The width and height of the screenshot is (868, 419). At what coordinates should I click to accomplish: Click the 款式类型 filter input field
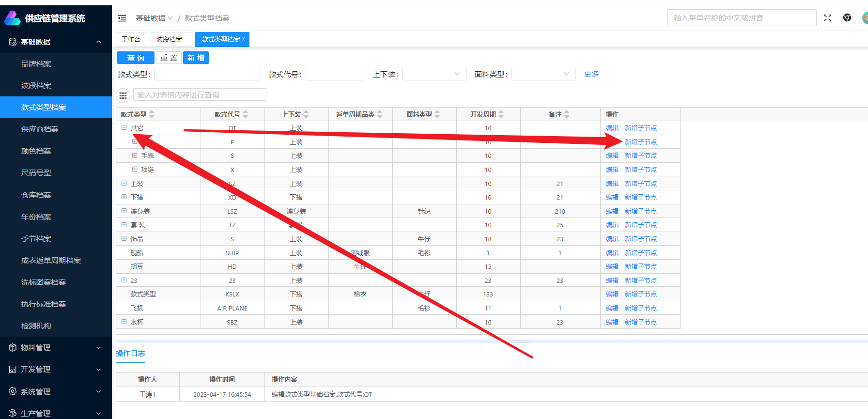click(x=207, y=74)
